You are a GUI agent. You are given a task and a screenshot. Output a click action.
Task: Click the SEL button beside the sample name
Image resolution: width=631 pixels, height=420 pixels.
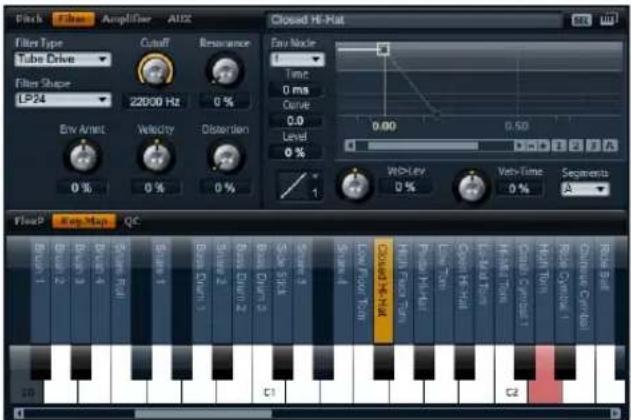(x=581, y=20)
